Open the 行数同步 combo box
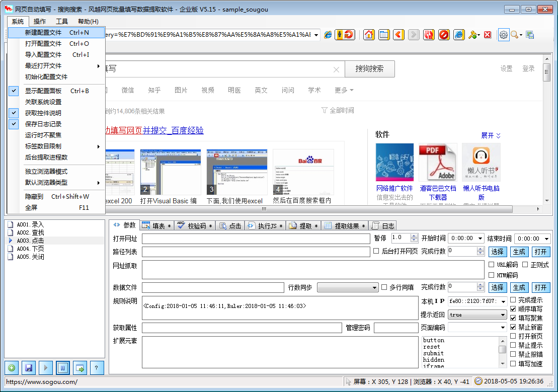Viewport: 558px width, 392px height. click(347, 287)
